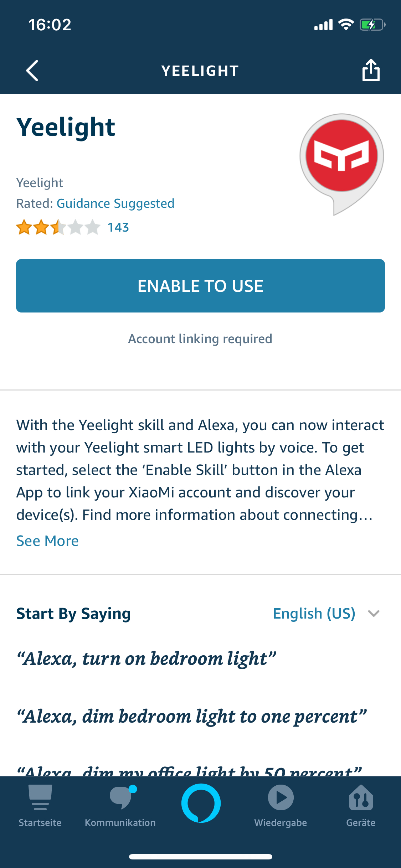Tap the share icon in the top bar
The height and width of the screenshot is (868, 401).
(371, 70)
